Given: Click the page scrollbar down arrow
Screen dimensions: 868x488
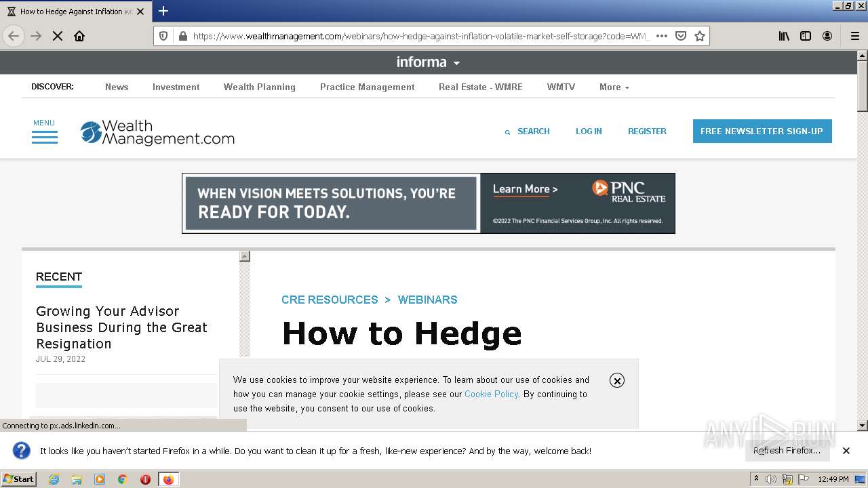Looking at the screenshot, I should coord(863,426).
